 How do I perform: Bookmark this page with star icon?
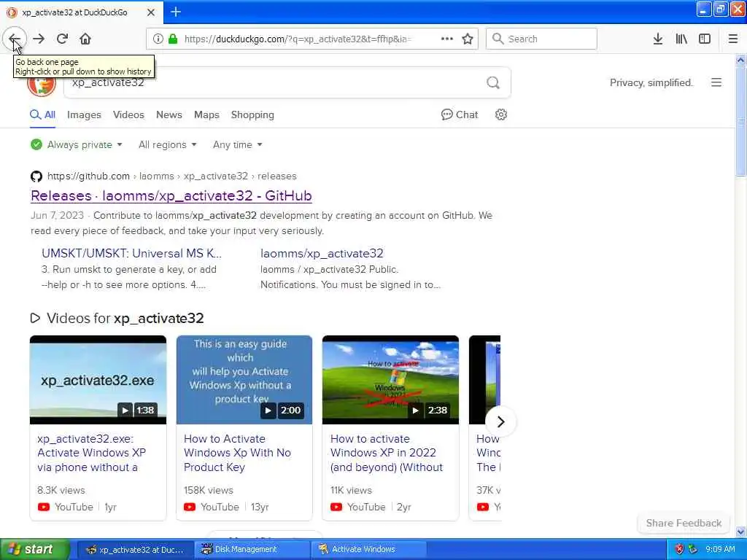[x=468, y=39]
